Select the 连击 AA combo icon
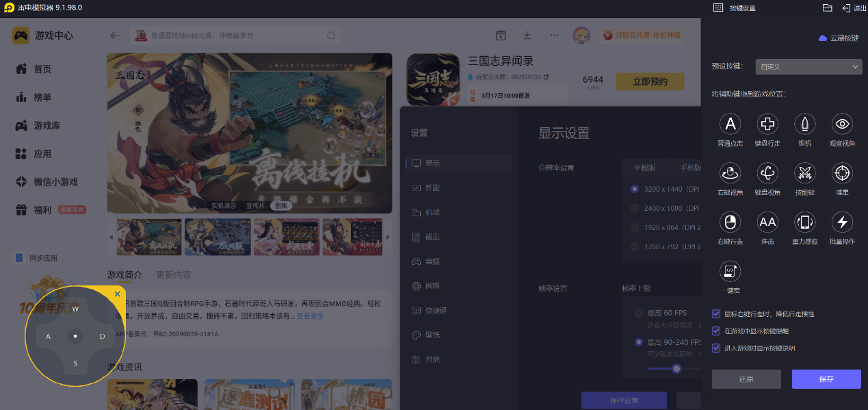 (x=767, y=222)
